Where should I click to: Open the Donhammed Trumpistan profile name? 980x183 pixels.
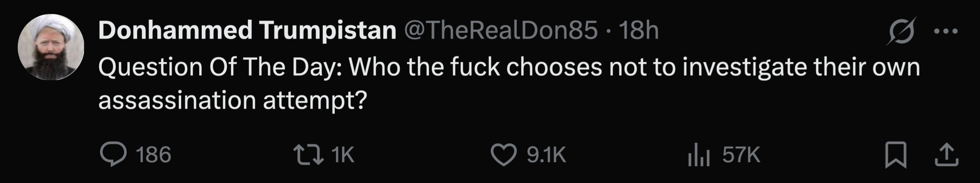tap(247, 30)
